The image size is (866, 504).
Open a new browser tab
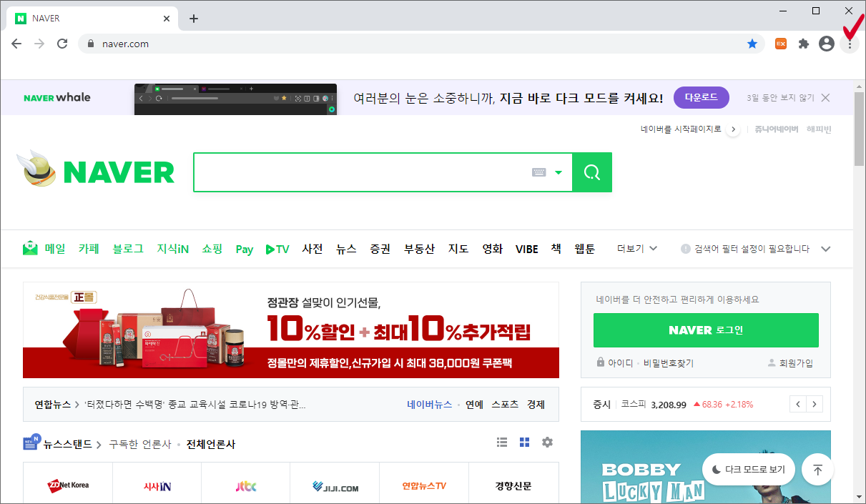coord(194,19)
